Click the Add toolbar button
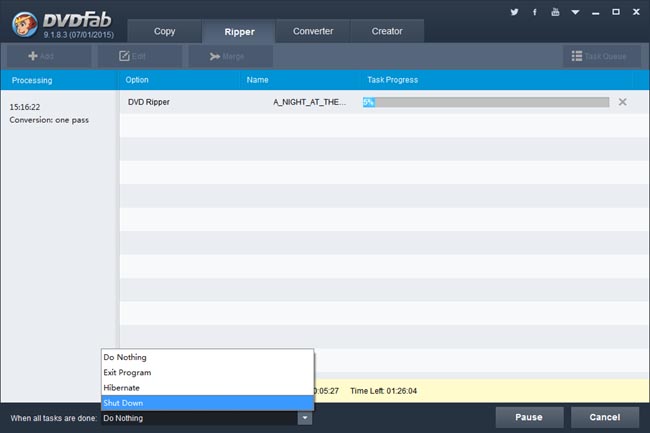650x433 pixels. pos(49,56)
